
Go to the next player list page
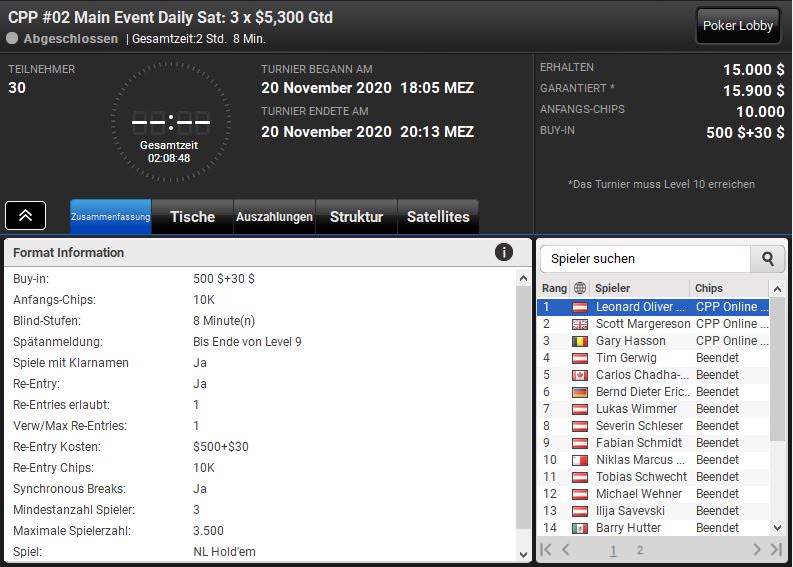(x=757, y=549)
